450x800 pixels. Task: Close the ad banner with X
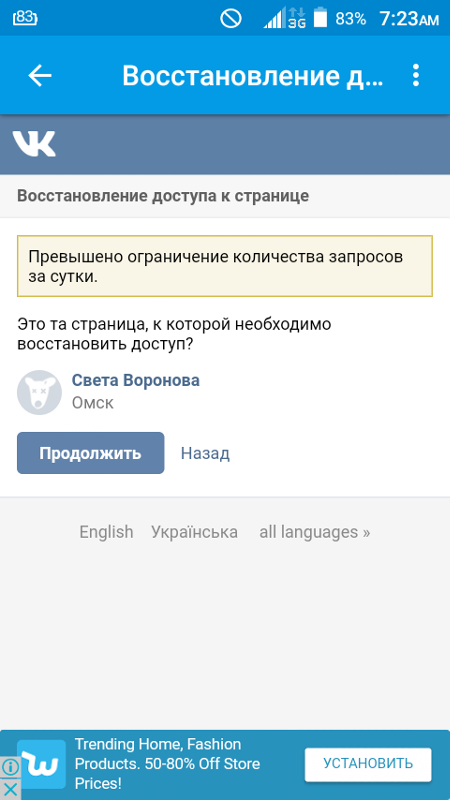point(10,789)
